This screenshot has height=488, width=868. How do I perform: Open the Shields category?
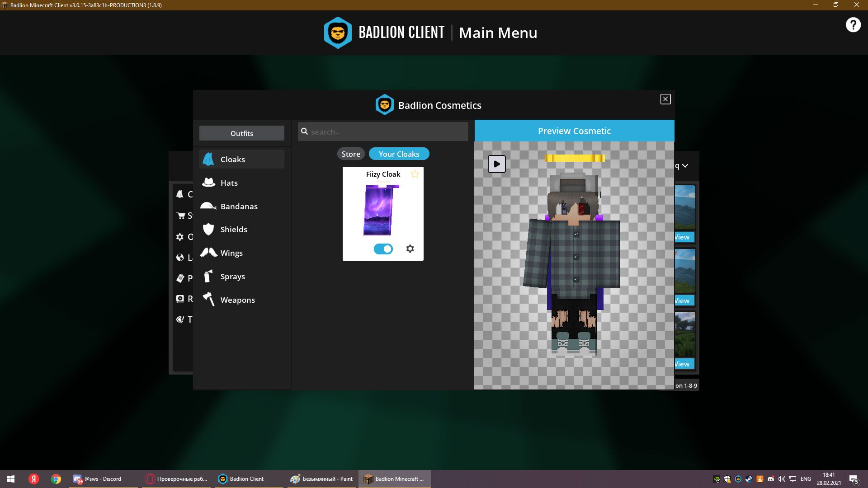tap(242, 230)
